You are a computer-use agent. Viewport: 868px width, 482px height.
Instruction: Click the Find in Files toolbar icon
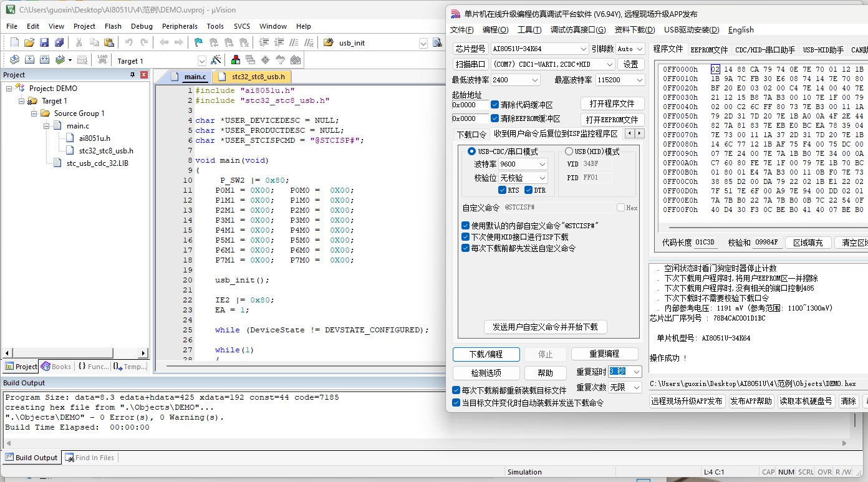[329, 42]
